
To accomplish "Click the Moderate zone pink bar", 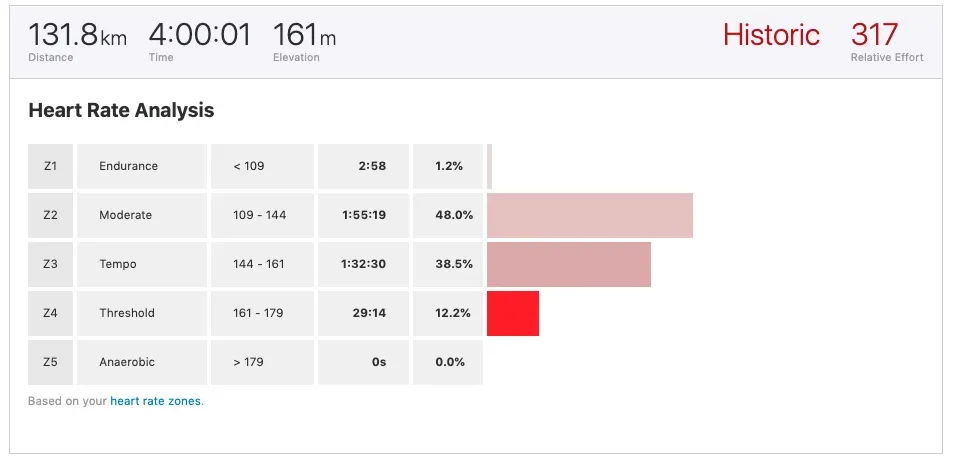I will [590, 215].
